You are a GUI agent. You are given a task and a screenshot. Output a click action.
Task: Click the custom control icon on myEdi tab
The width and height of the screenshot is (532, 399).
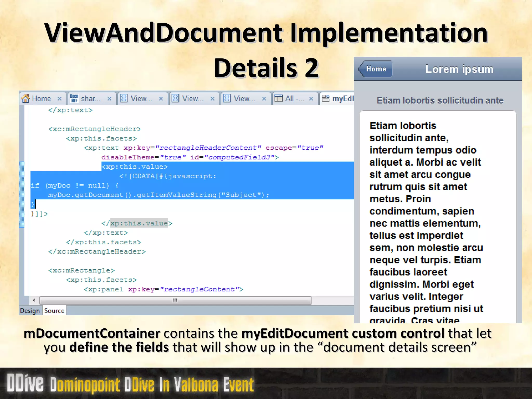click(x=325, y=98)
